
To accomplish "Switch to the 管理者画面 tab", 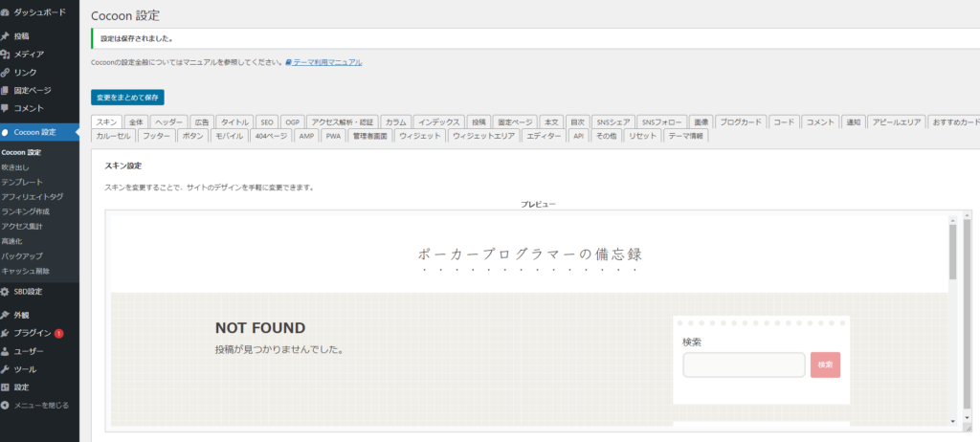I will click(370, 136).
